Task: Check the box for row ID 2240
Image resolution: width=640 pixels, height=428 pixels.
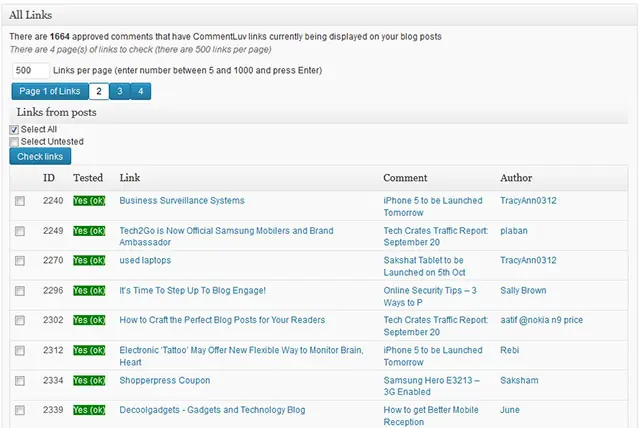Action: pyautogui.click(x=20, y=201)
